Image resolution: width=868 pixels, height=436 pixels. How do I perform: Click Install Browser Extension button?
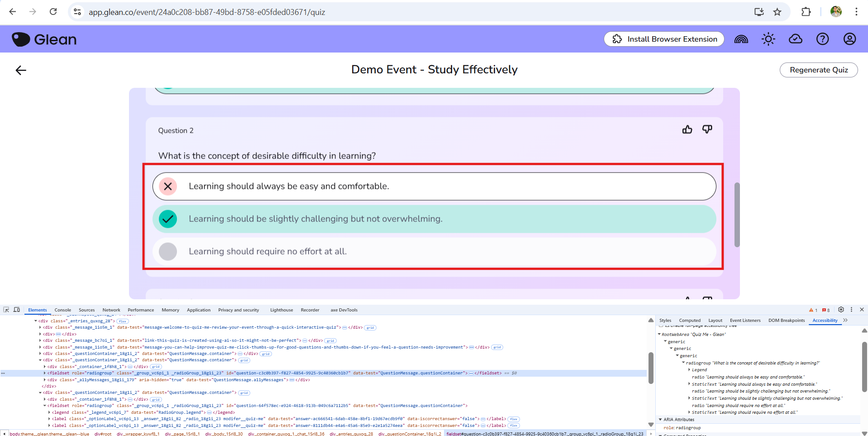pos(663,39)
